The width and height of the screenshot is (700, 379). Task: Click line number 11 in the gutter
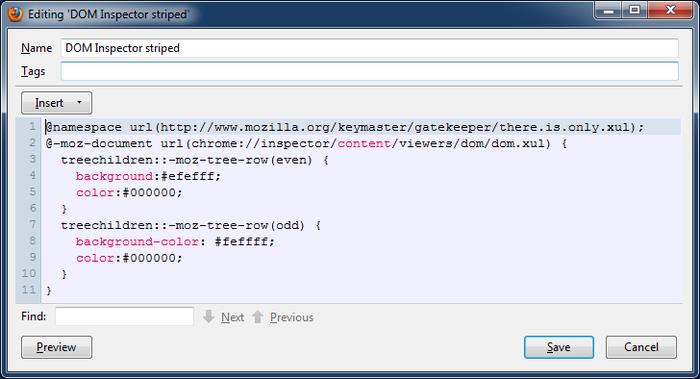(x=29, y=290)
